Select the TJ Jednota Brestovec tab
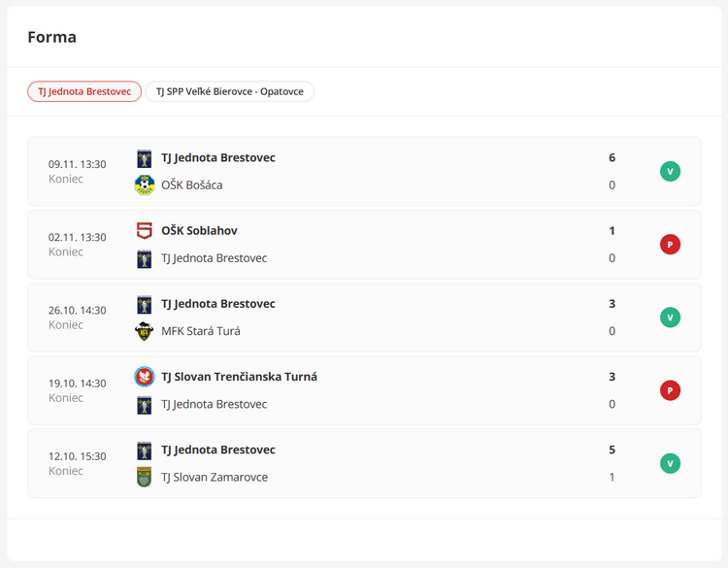 tap(84, 91)
